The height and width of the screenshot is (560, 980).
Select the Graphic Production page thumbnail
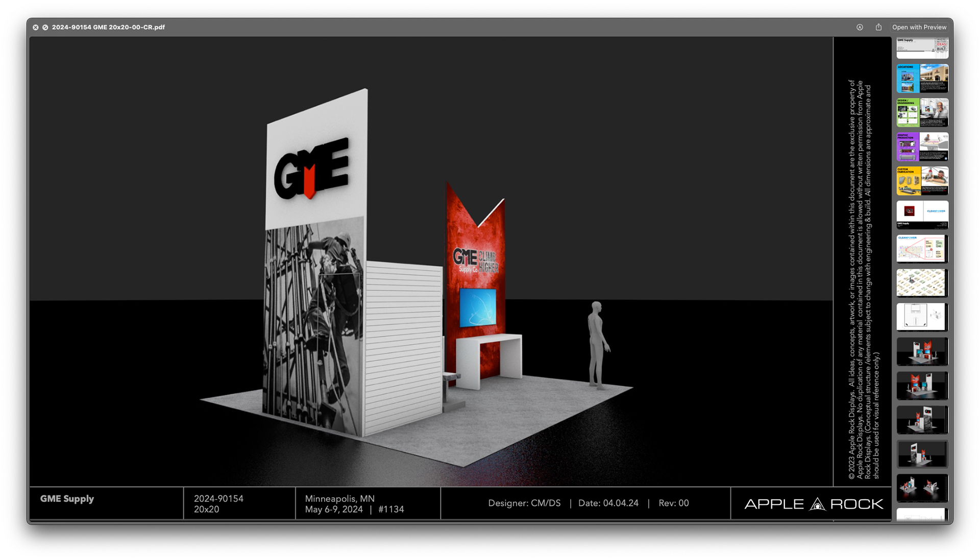tap(922, 146)
